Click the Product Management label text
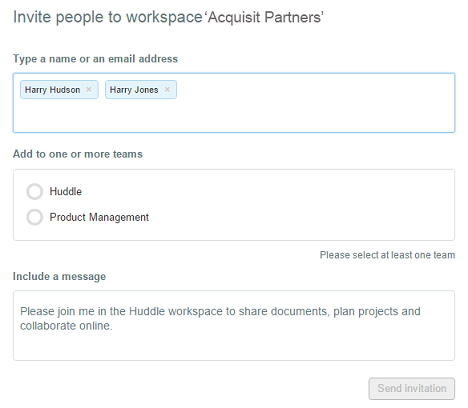This screenshot has height=408, width=468. click(x=99, y=217)
